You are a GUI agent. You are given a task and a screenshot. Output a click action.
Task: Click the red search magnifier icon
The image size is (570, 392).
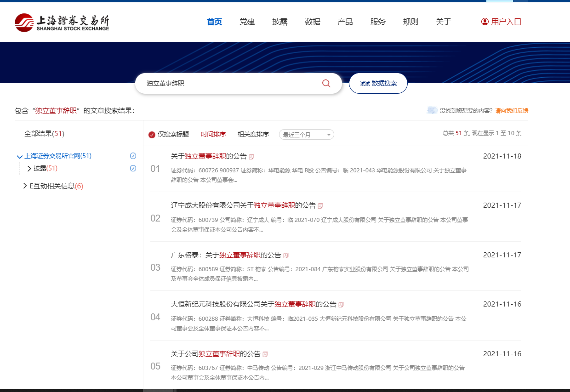(326, 83)
